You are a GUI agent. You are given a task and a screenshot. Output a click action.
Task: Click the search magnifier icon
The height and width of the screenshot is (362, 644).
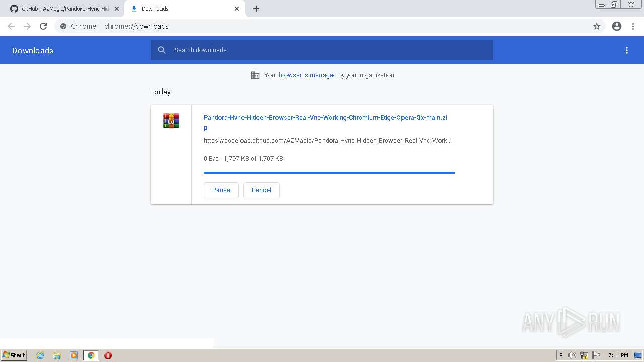tap(162, 50)
